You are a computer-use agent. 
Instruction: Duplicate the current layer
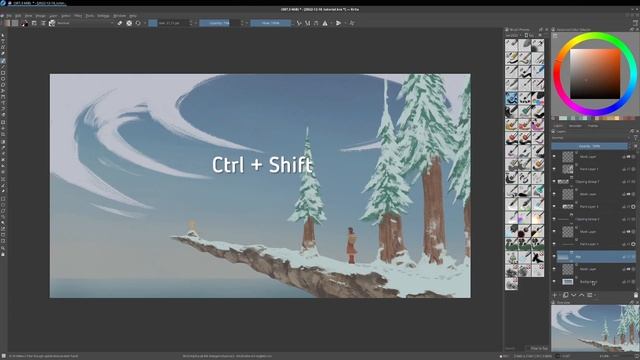click(565, 295)
